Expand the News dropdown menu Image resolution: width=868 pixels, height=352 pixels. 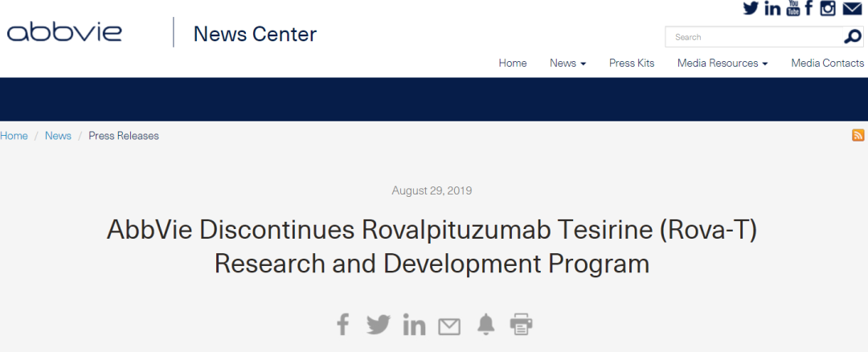pyautogui.click(x=568, y=63)
